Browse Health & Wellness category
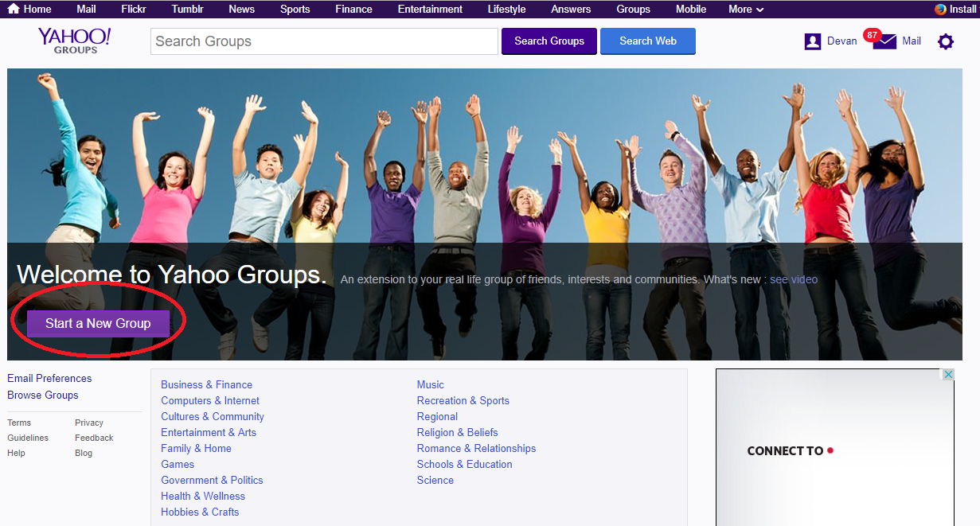 [x=203, y=496]
